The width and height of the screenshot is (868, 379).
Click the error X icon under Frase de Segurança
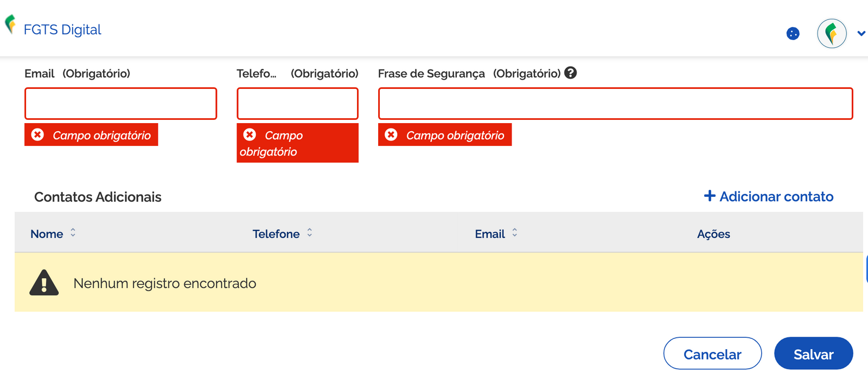point(391,135)
